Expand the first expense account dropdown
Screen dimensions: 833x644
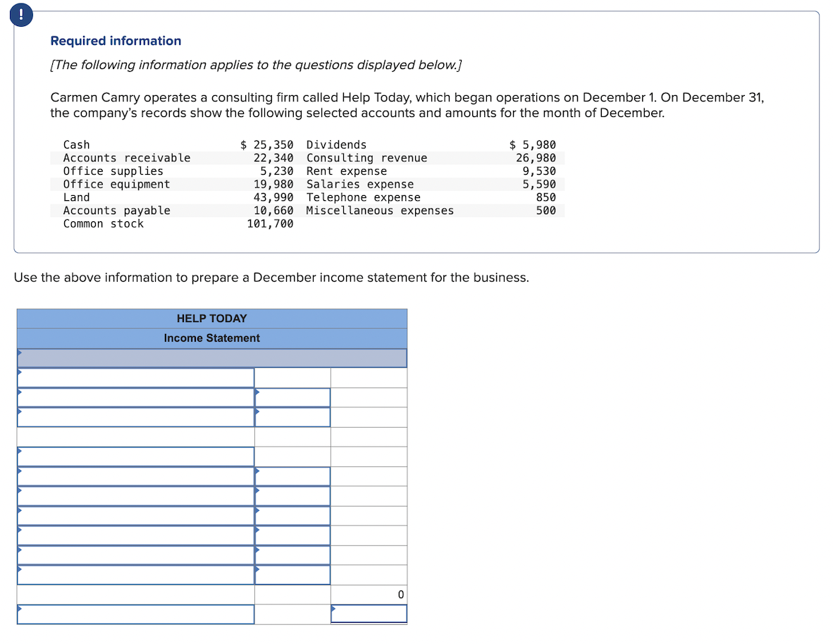click(134, 476)
